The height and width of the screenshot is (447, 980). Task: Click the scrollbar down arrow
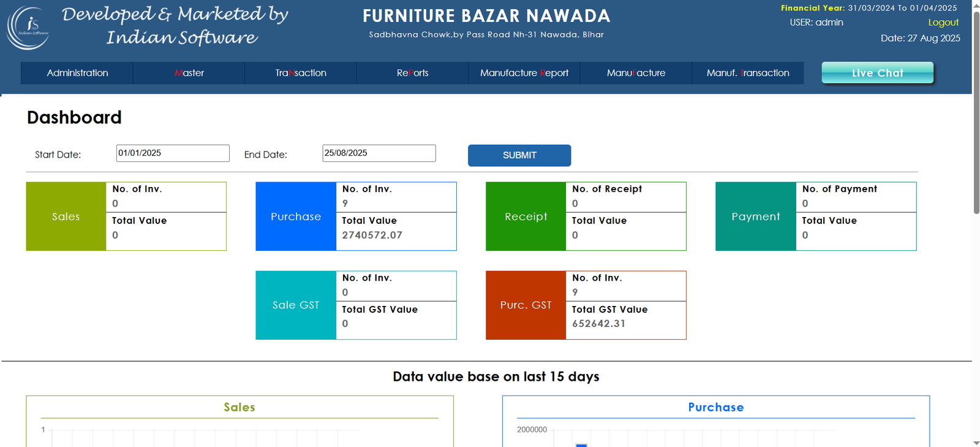(976, 443)
